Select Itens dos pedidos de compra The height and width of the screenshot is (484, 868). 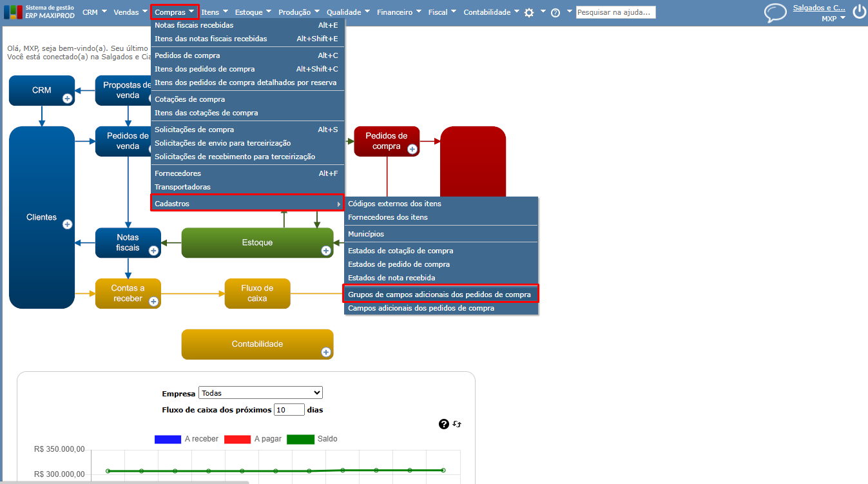pos(248,69)
